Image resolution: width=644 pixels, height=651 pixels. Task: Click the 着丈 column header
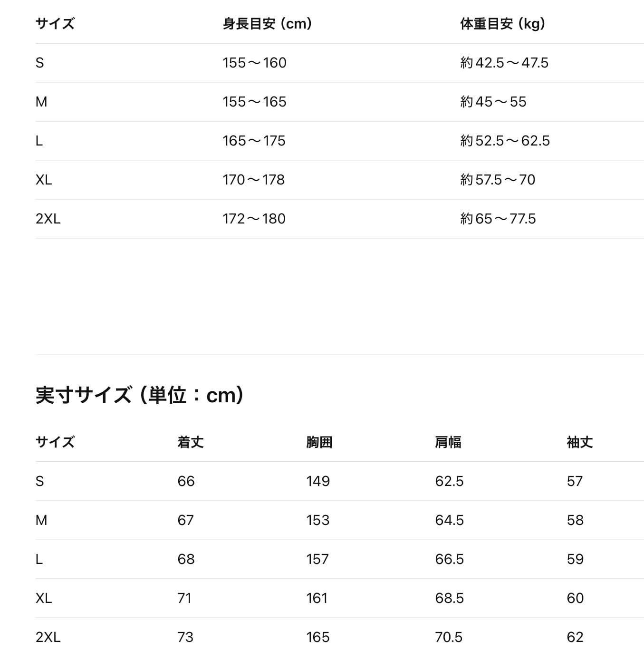[190, 442]
